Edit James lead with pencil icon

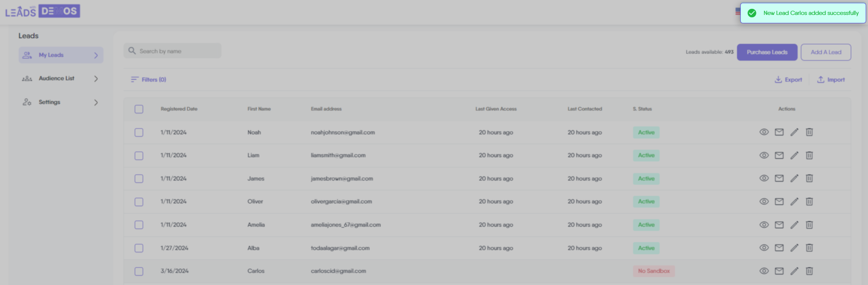coord(794,178)
